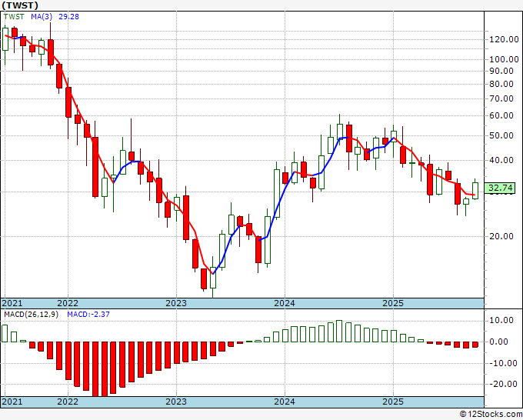Select the TWST legend label

(14, 17)
